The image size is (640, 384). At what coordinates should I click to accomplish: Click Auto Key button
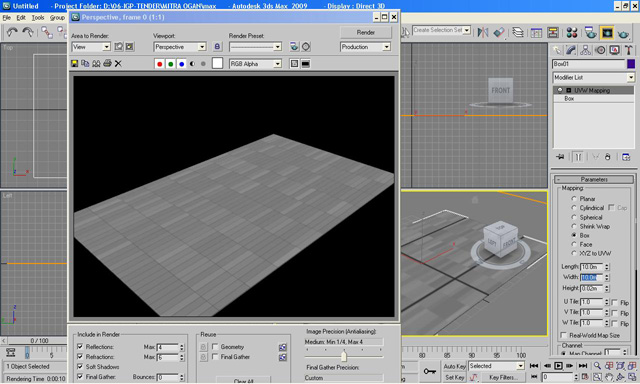(x=454, y=366)
